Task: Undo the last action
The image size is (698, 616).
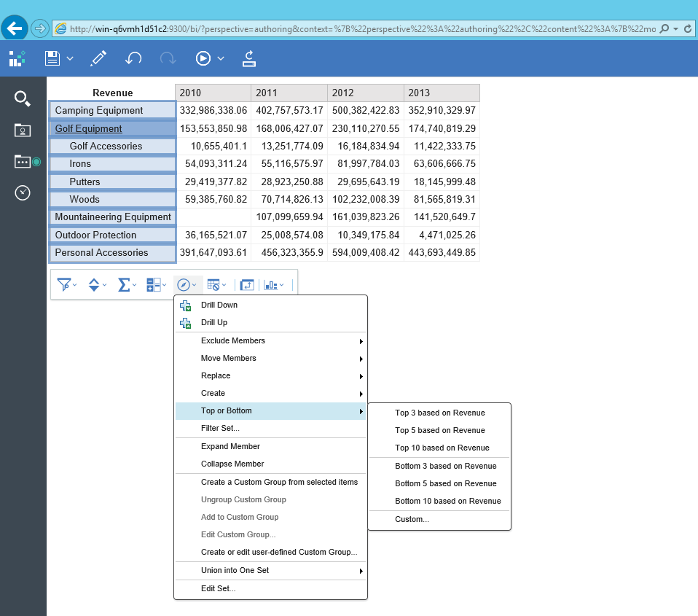Action: 133,58
